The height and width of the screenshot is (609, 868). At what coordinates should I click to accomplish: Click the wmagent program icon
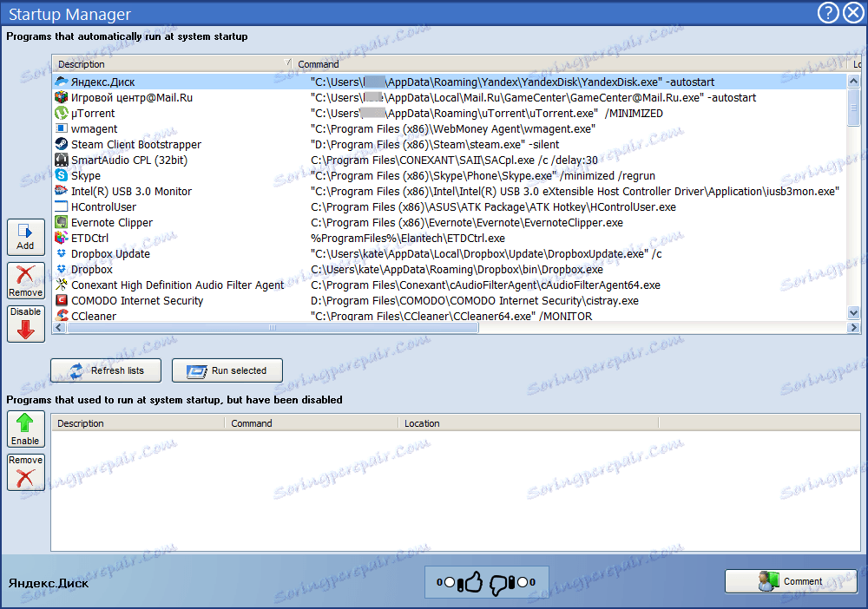pyautogui.click(x=62, y=128)
